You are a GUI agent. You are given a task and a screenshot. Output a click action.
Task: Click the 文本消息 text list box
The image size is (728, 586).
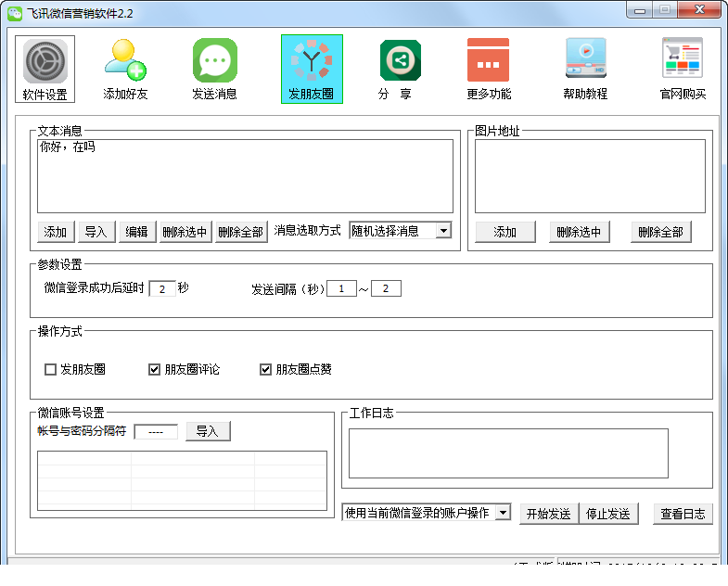pyautogui.click(x=245, y=176)
